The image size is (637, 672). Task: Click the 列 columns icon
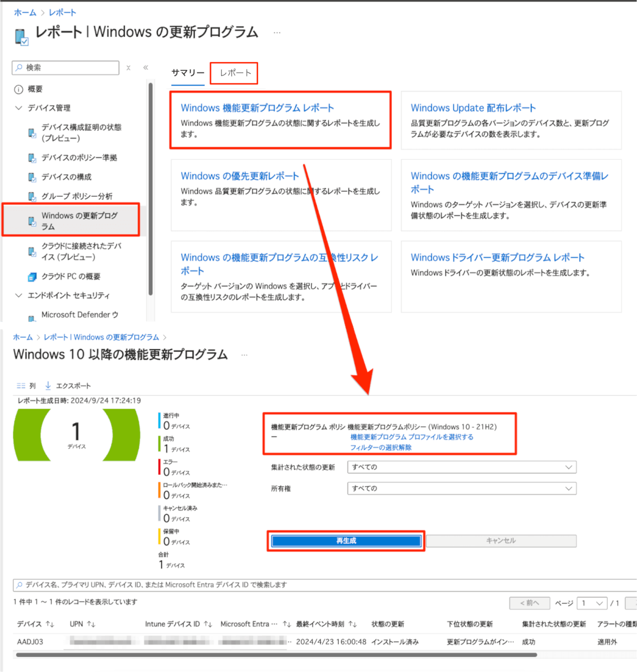point(21,386)
